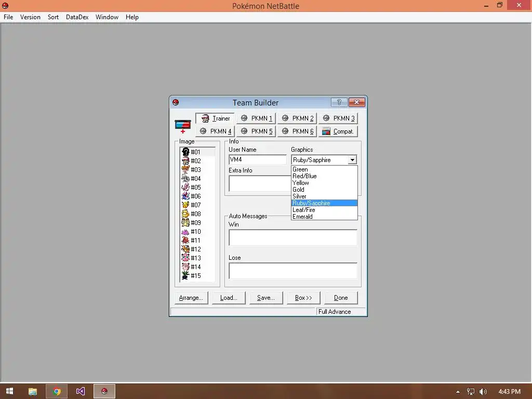
Task: Switch to PKMN 3 tab
Action: (338, 118)
